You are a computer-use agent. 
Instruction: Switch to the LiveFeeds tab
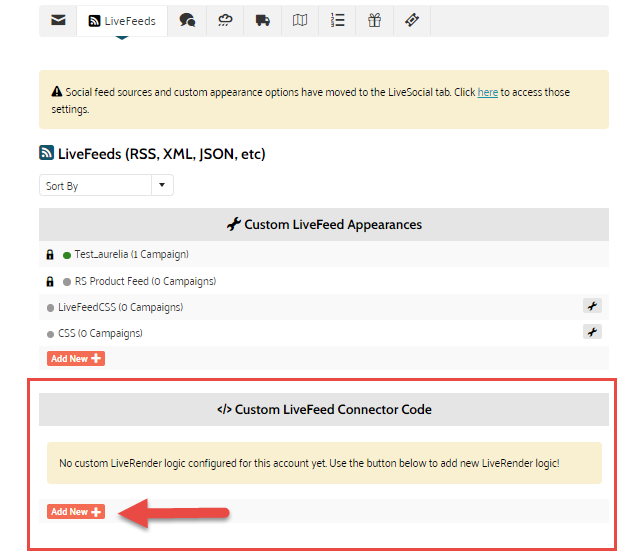(x=122, y=21)
